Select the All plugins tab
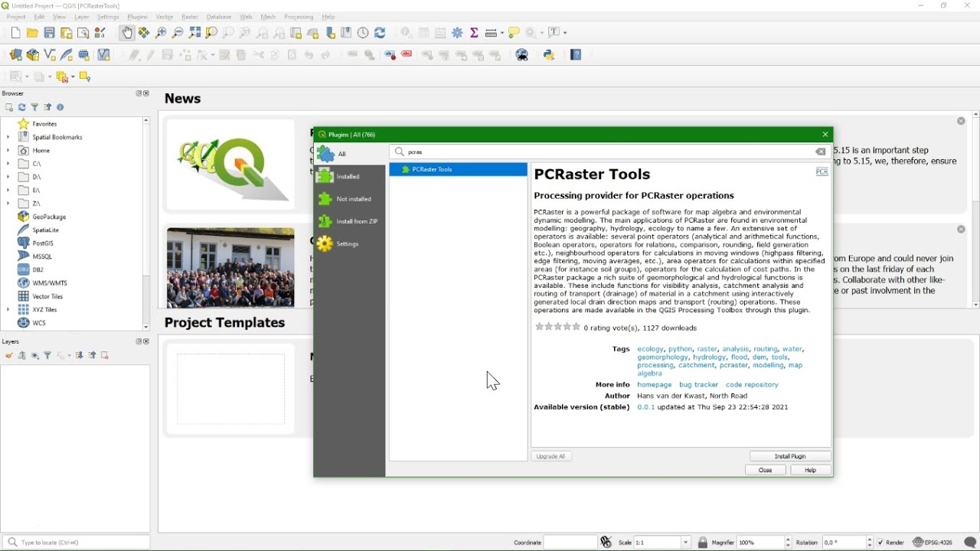 point(349,154)
